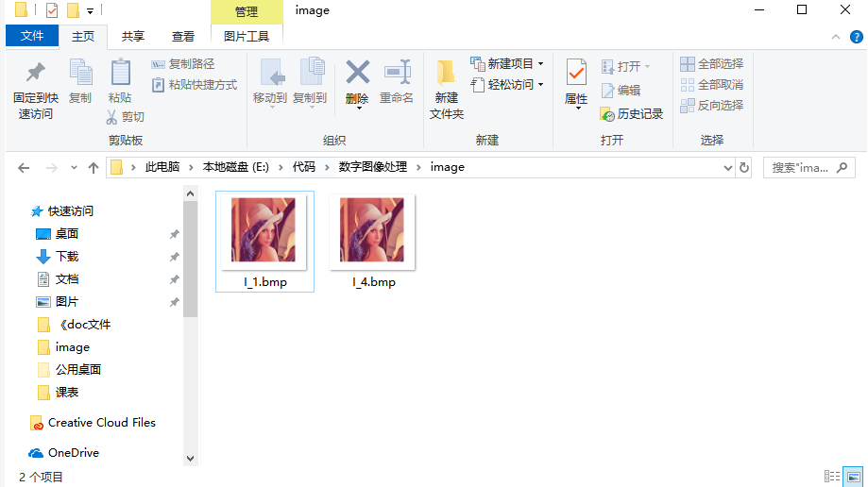The width and height of the screenshot is (868, 487).
Task: Open the Move to (移动到) menu
Action: tap(269, 83)
